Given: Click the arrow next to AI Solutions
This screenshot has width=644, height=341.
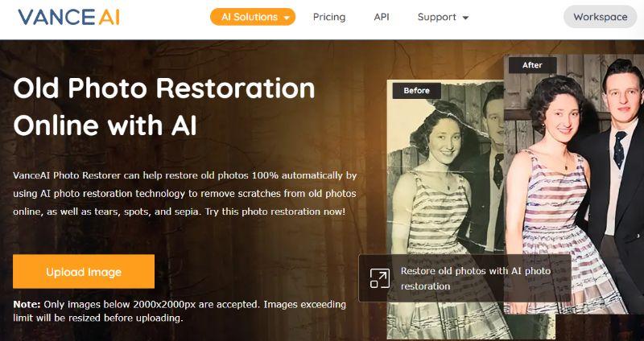Looking at the screenshot, I should coord(287,18).
